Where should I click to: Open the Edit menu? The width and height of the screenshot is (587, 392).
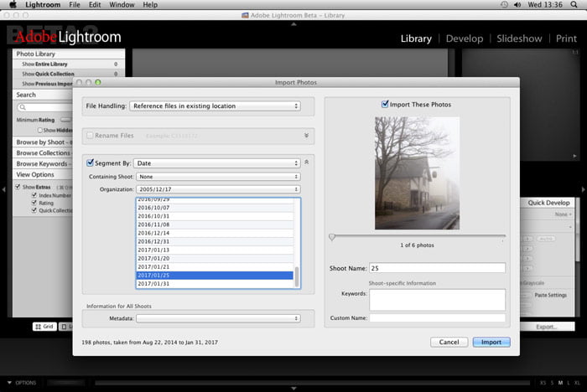(95, 4)
